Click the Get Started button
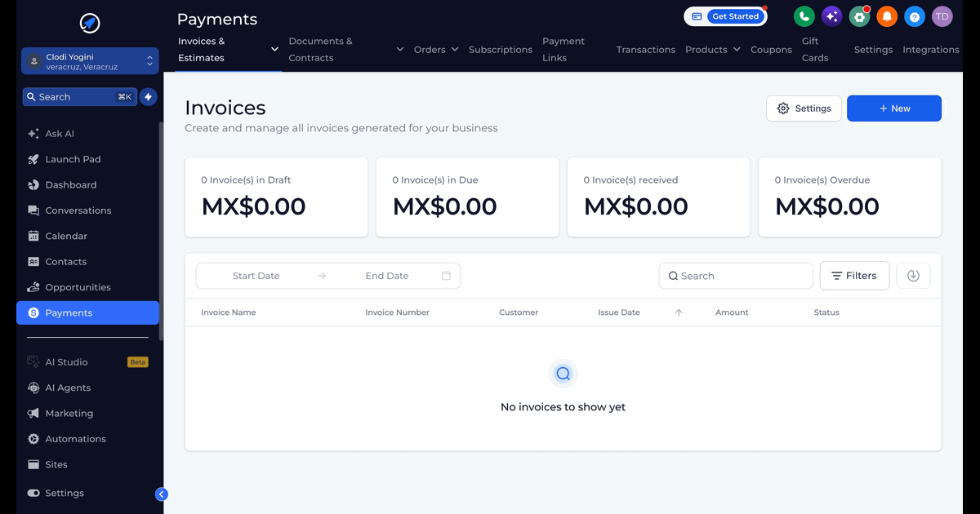This screenshot has height=514, width=980. coord(736,16)
